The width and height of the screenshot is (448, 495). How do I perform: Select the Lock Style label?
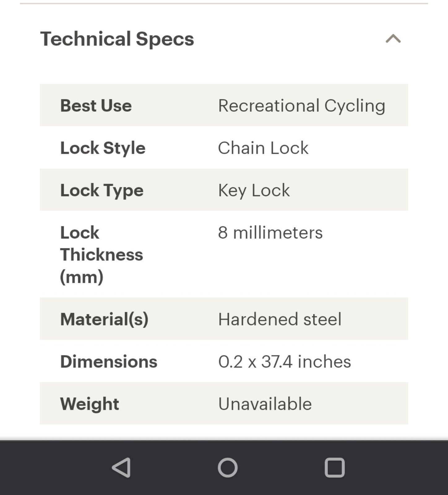103,148
